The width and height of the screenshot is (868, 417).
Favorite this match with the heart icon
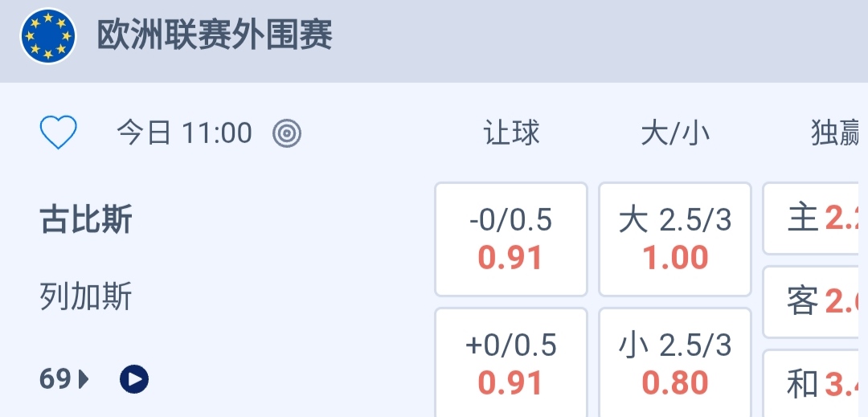click(x=59, y=133)
